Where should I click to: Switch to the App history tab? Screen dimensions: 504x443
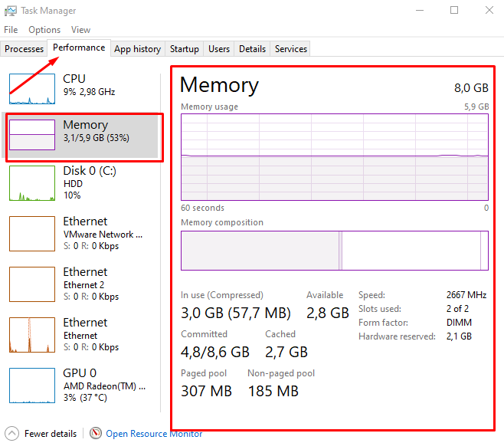137,49
